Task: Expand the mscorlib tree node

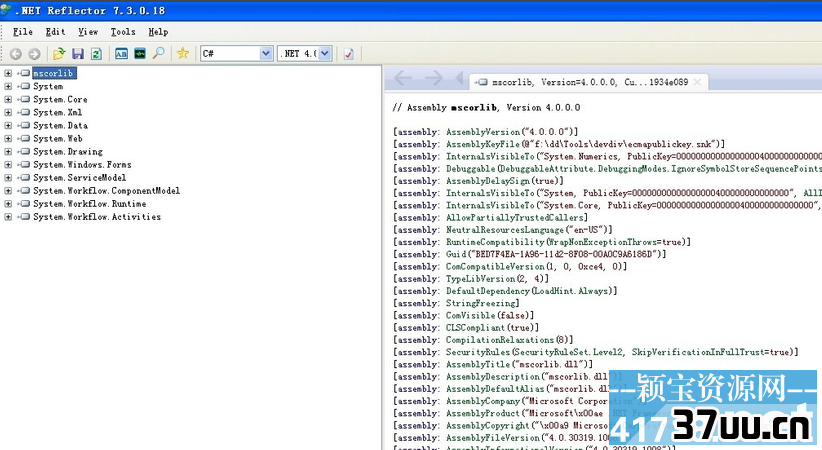Action: (8, 73)
